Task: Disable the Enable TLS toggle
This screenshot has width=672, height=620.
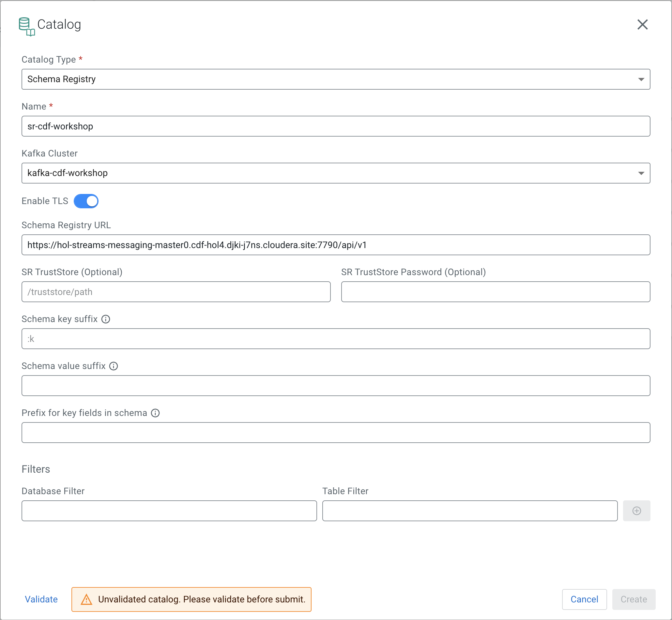Action: [x=86, y=201]
